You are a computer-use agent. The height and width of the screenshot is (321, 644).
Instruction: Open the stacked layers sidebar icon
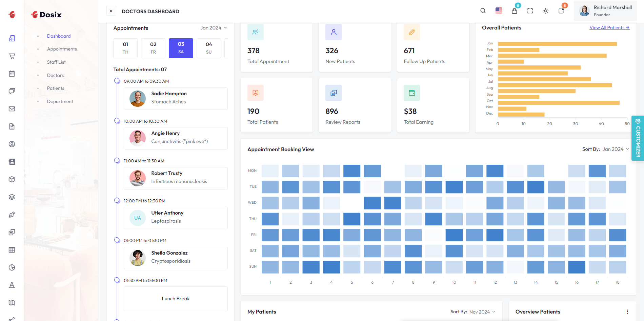[12, 197]
